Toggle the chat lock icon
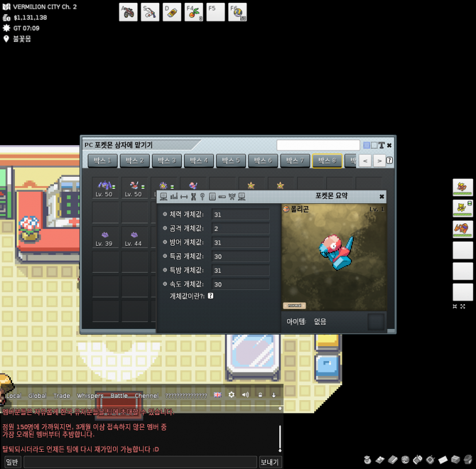This screenshot has height=469, width=476. [x=260, y=395]
